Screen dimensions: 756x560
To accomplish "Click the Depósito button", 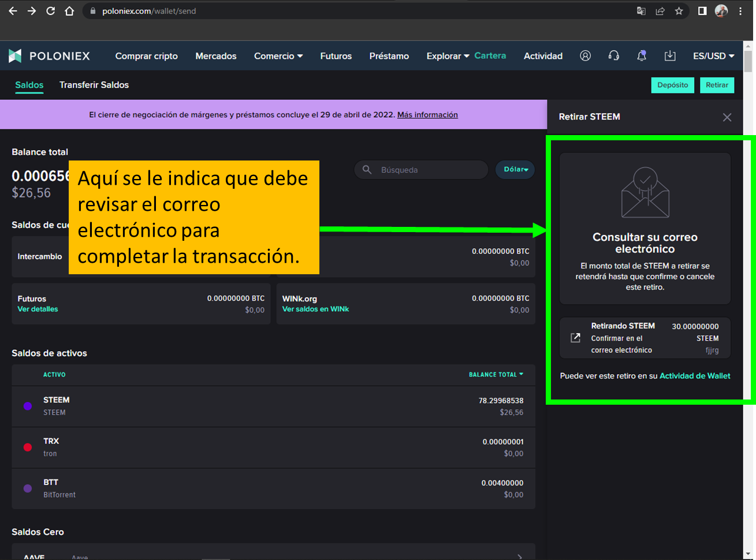I will click(673, 85).
